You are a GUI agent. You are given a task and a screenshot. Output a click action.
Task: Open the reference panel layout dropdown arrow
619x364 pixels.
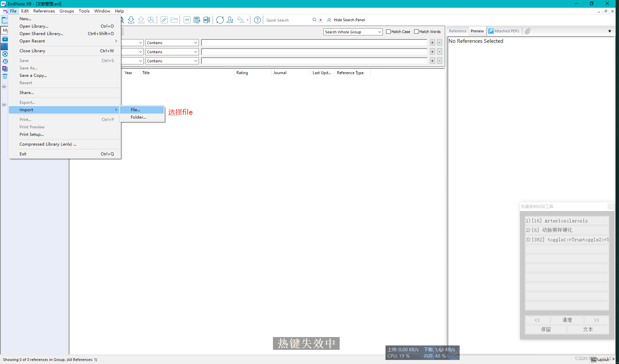pos(610,31)
